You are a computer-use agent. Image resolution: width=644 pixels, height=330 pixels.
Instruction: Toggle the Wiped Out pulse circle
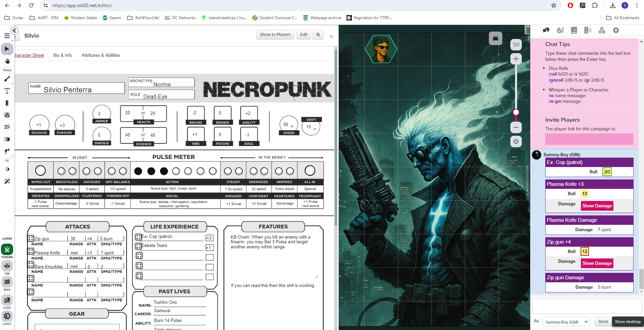(x=40, y=171)
